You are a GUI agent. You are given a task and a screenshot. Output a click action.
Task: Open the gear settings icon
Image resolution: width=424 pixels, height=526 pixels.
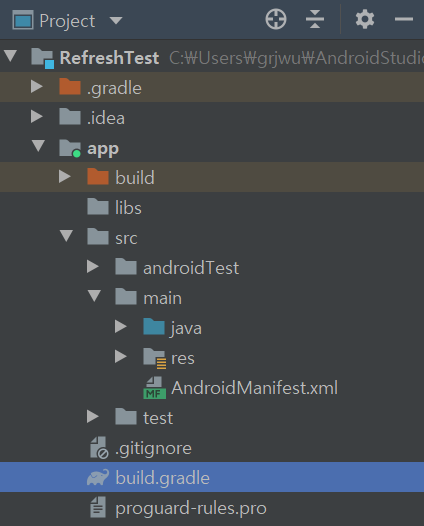365,19
